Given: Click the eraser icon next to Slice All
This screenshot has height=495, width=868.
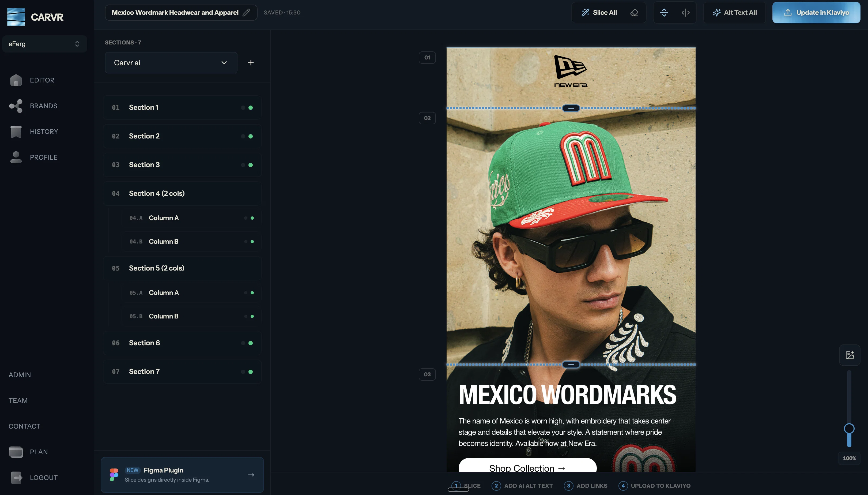Looking at the screenshot, I should (634, 13).
